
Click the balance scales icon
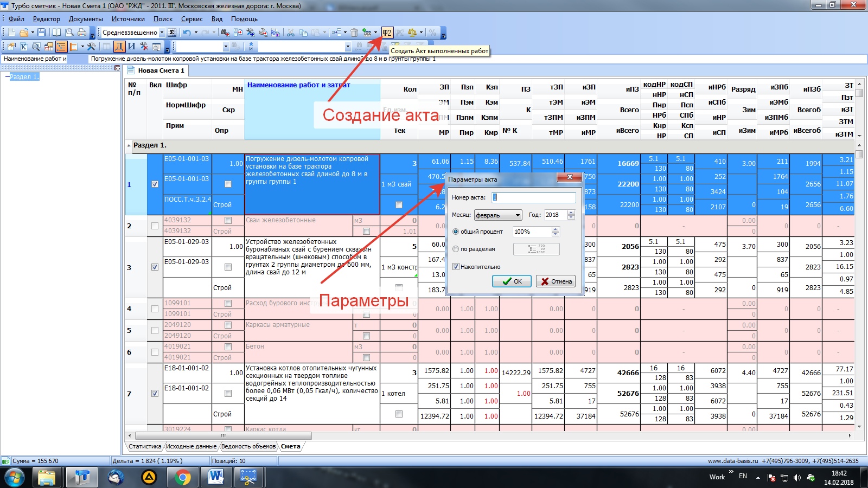point(412,33)
